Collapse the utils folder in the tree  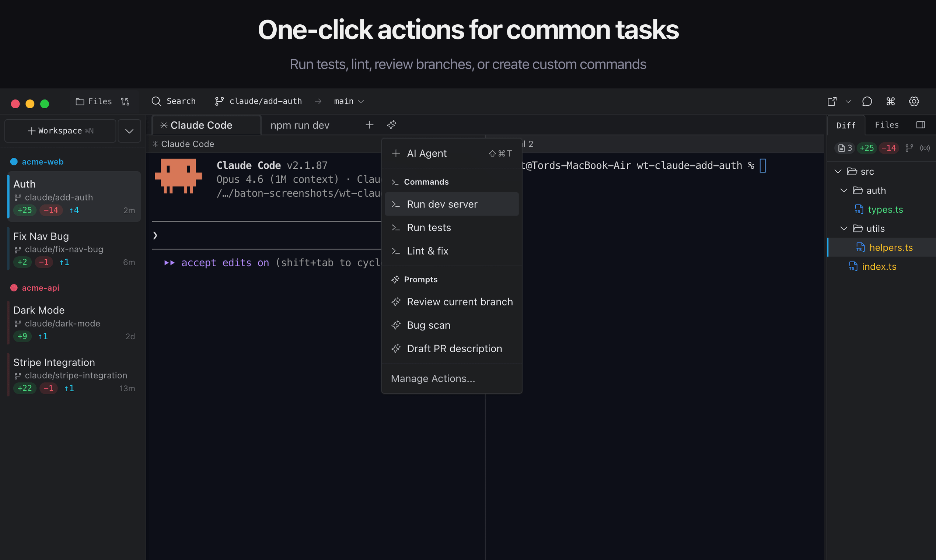(844, 229)
